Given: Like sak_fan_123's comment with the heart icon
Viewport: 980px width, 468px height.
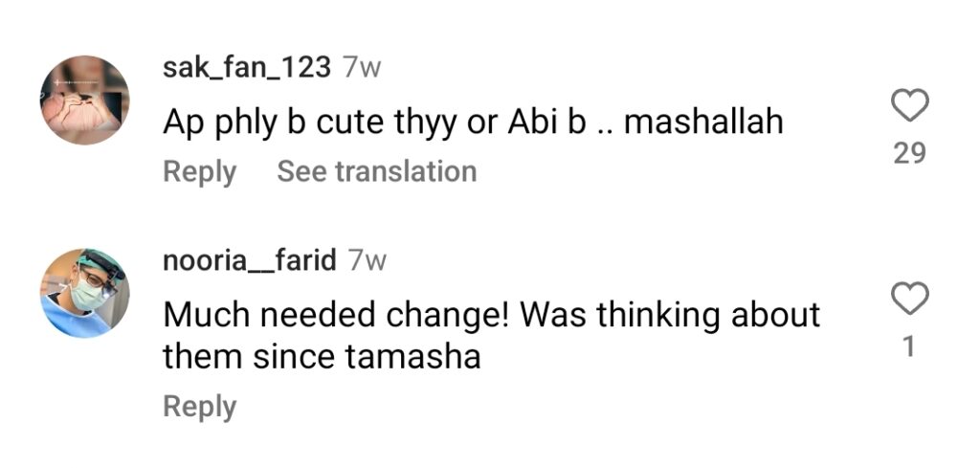Looking at the screenshot, I should pyautogui.click(x=909, y=105).
